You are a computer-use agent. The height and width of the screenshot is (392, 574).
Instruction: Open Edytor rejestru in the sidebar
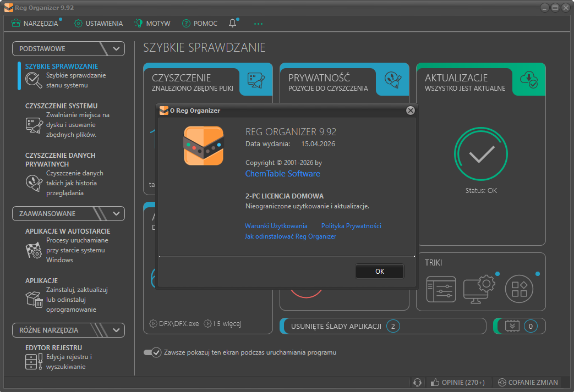tap(53, 348)
